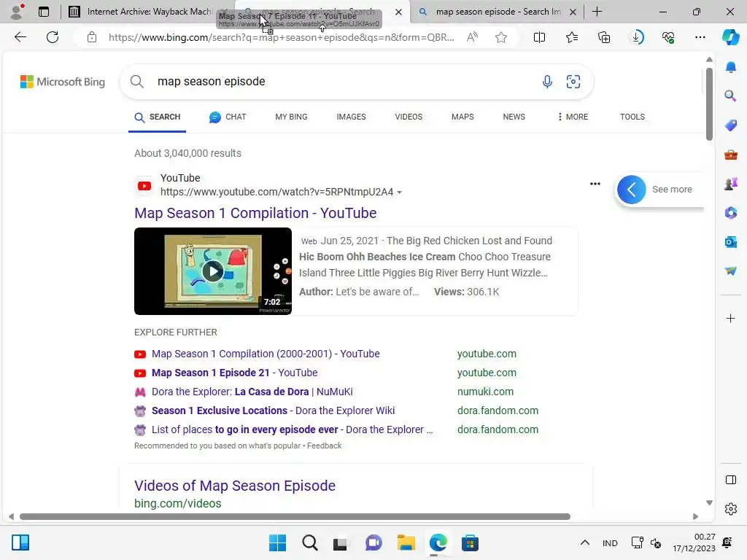The image size is (747, 560).
Task: Open Map Season 1 Compilation (2000-2001) link
Action: [x=266, y=354]
